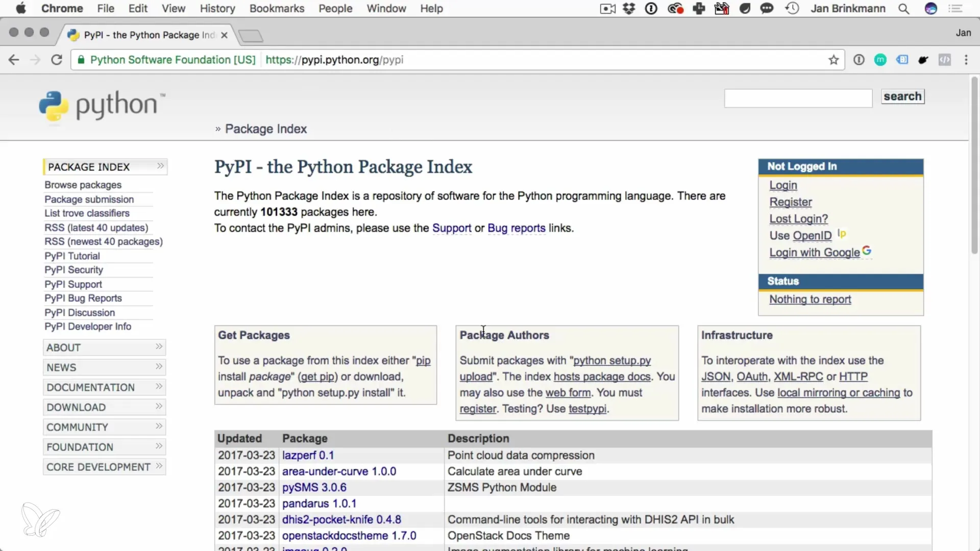Click the package search input field
Image resolution: width=980 pixels, height=551 pixels.
tap(798, 98)
